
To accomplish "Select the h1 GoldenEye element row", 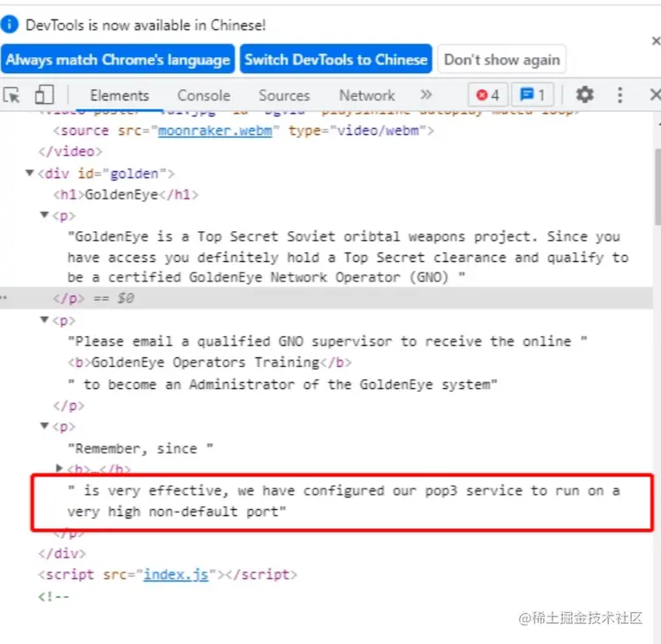I will 125,195.
